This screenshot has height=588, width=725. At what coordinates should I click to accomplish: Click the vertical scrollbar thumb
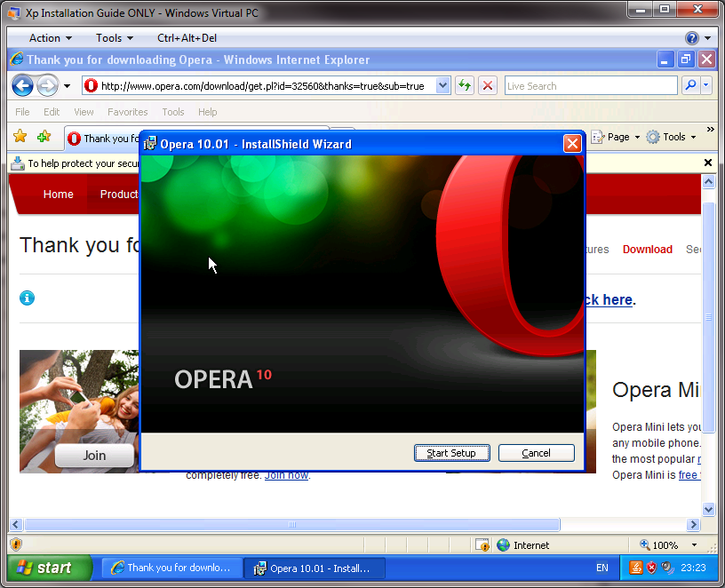(x=708, y=317)
